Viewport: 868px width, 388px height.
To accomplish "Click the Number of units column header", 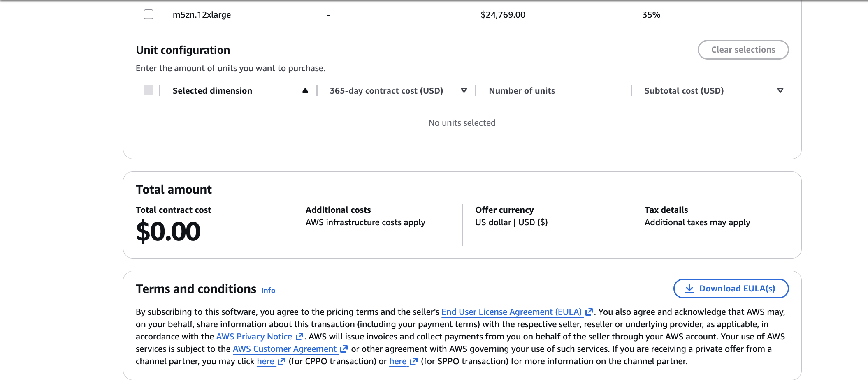I will click(x=522, y=91).
